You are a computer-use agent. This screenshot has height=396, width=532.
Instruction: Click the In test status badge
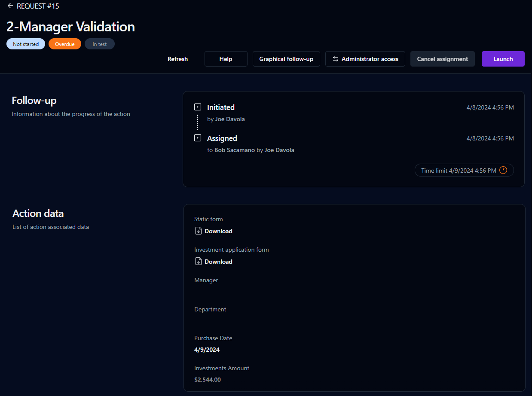pos(100,44)
